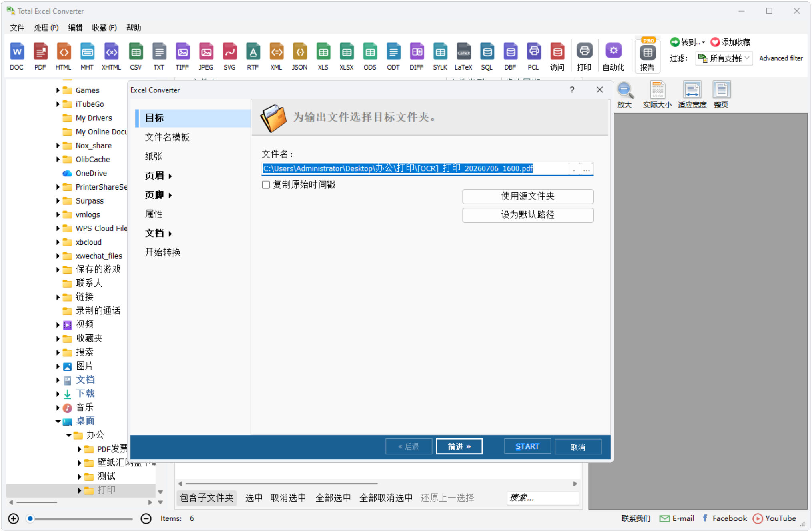This screenshot has height=532, width=812.
Task: Pick the SVG format icon
Action: coord(229,56)
